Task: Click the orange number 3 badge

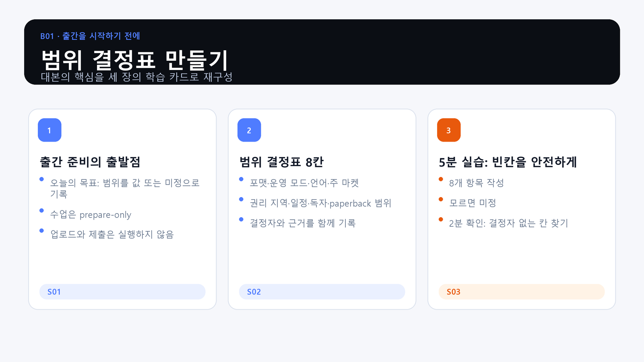Action: coord(449,130)
